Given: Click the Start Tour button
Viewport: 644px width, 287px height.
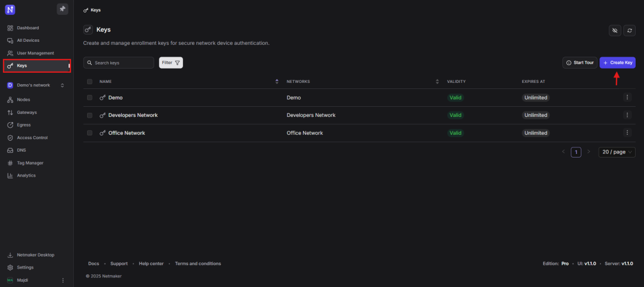Looking at the screenshot, I should click(580, 63).
